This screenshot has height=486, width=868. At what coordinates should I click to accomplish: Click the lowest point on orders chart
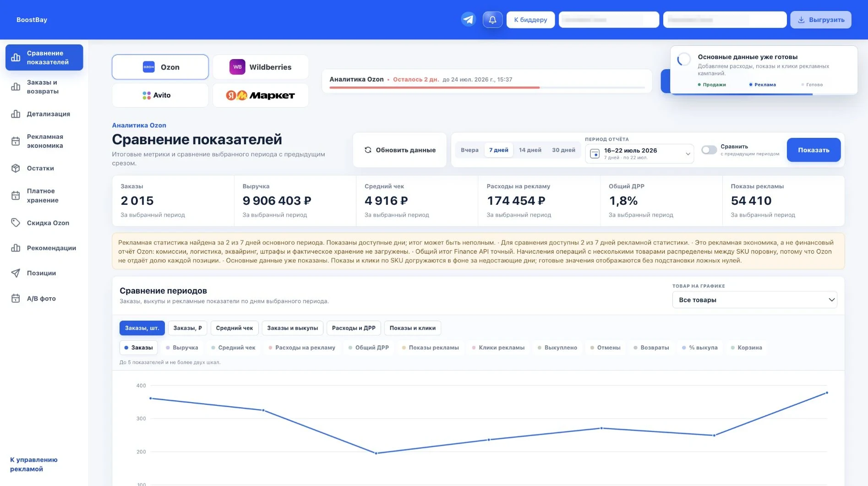376,453
